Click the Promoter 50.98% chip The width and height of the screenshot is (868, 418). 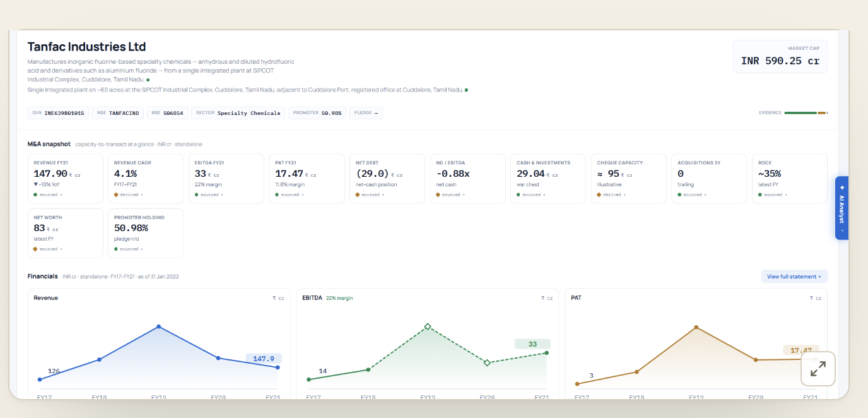coord(317,113)
